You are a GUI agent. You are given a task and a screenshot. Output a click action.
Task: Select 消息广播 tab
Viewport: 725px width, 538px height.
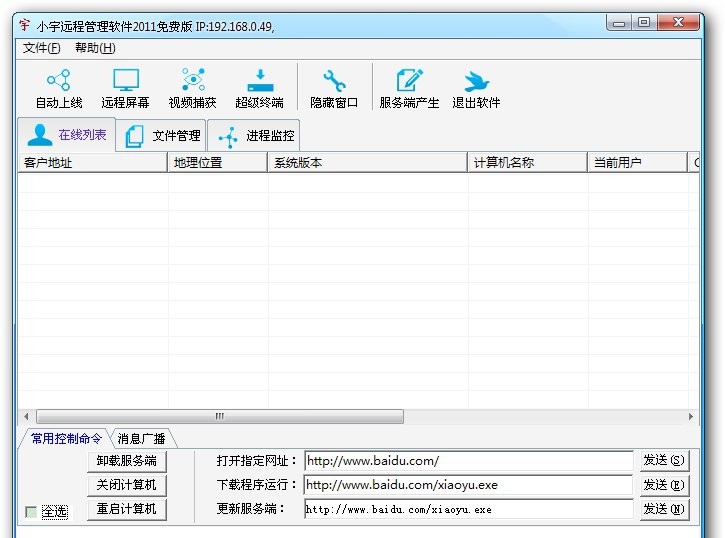(x=141, y=438)
